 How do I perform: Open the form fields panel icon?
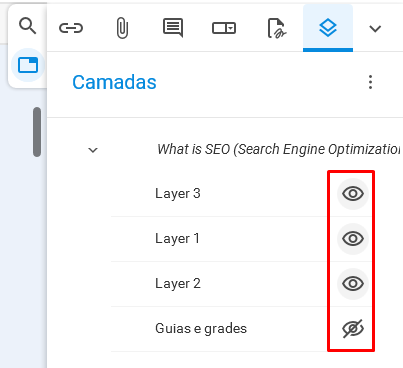tap(224, 28)
